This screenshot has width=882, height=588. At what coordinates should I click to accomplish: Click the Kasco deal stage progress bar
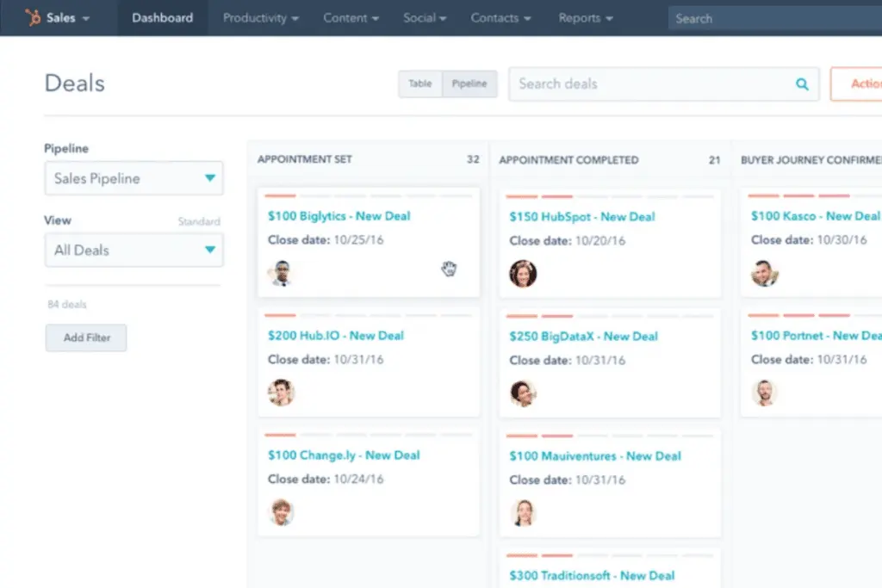click(x=815, y=195)
